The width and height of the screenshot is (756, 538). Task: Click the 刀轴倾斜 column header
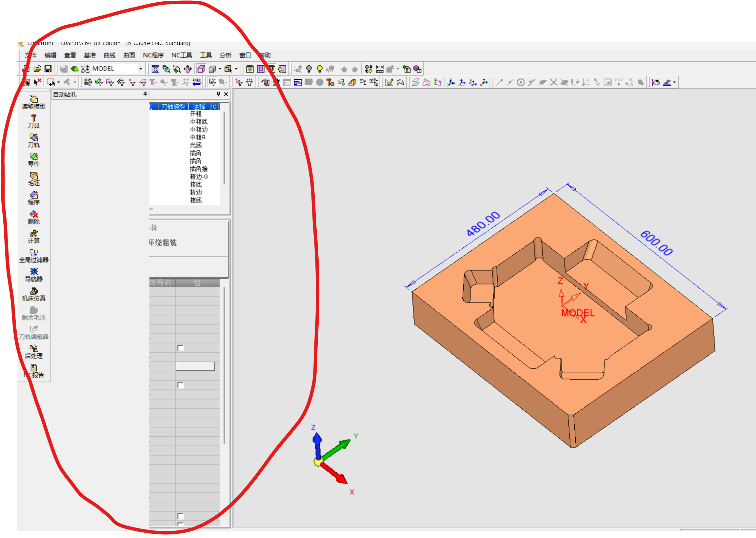[173, 107]
